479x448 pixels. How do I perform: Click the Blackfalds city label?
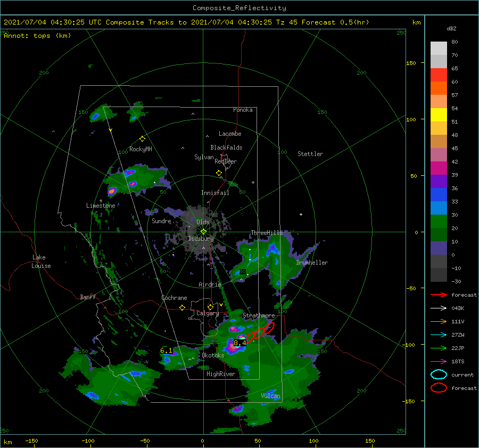point(226,148)
